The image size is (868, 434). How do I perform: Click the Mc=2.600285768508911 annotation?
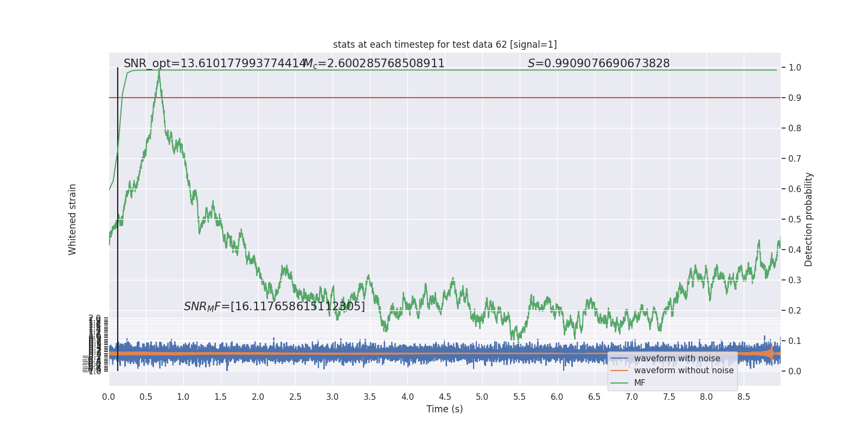[x=374, y=63]
